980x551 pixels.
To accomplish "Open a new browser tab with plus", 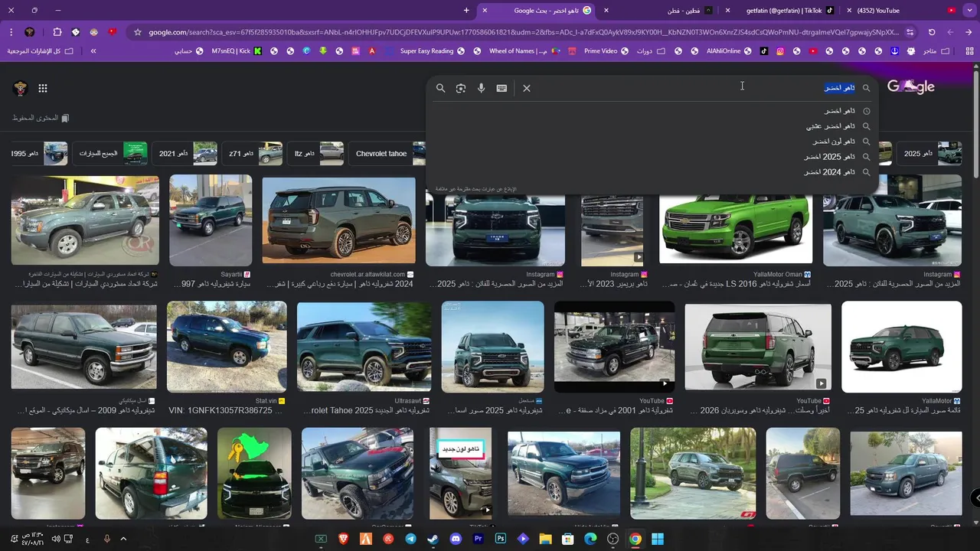I will pyautogui.click(x=467, y=11).
